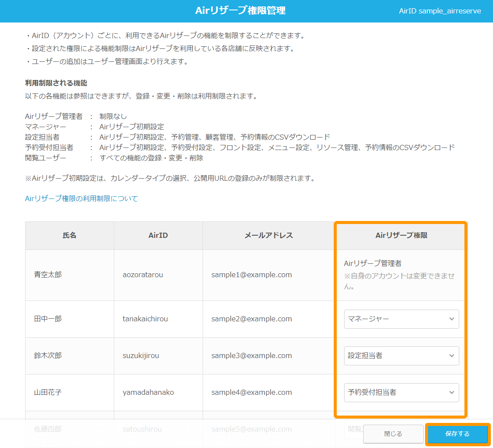Click the Airリザーブ権限管理 page title
Viewport: 493px width, 448px height.
(241, 11)
